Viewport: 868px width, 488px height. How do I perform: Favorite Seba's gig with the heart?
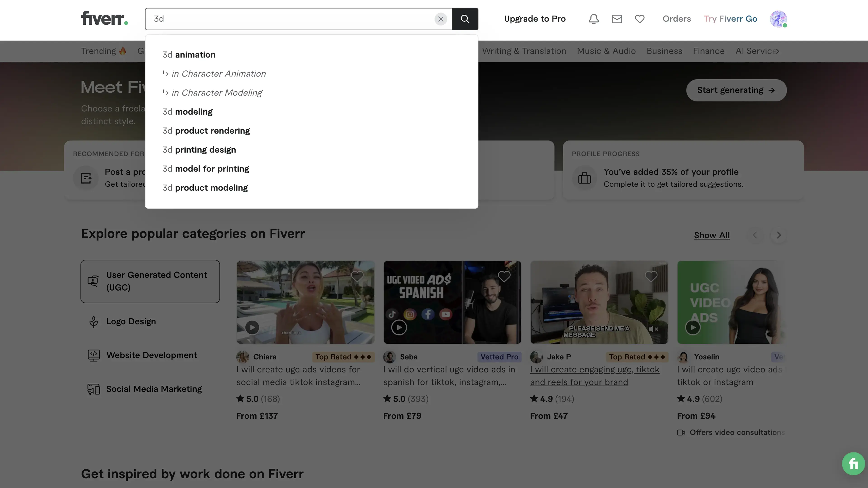pyautogui.click(x=504, y=277)
